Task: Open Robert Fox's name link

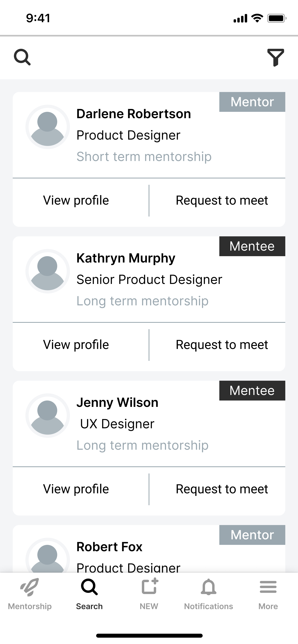Action: [x=109, y=547]
